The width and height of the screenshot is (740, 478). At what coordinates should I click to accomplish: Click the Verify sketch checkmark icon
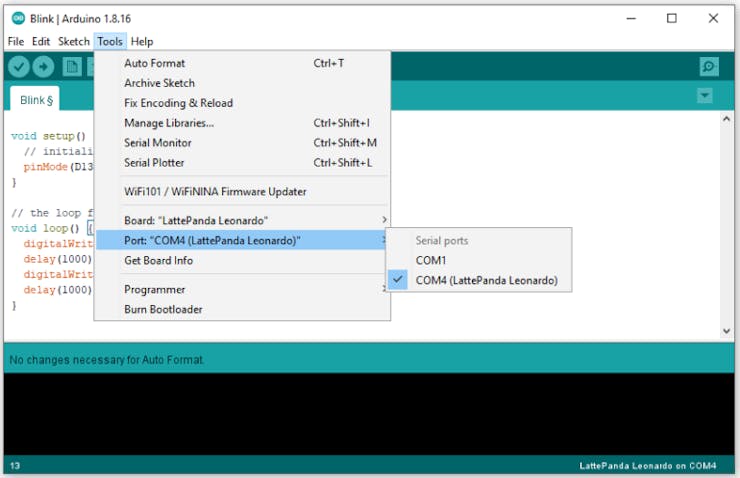(x=19, y=67)
